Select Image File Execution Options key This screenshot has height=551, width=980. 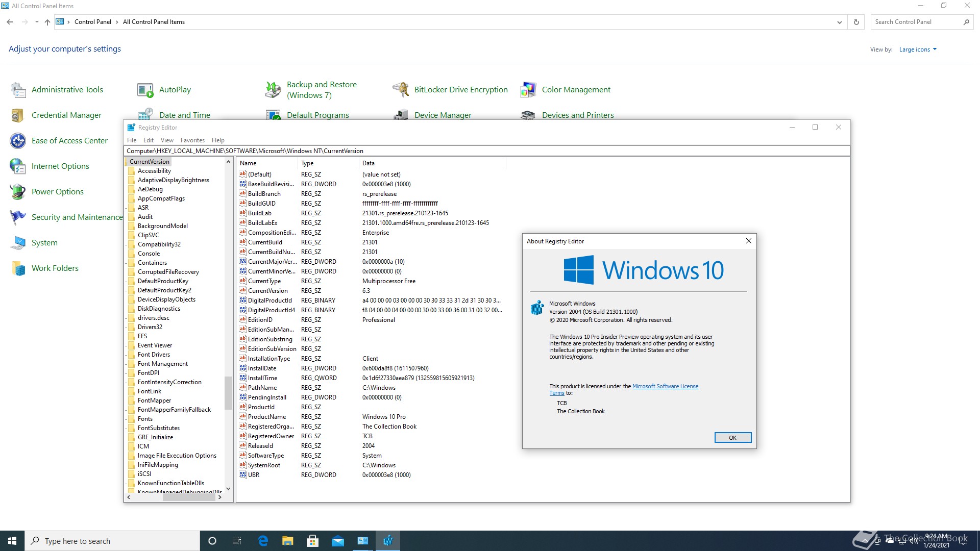tap(177, 456)
